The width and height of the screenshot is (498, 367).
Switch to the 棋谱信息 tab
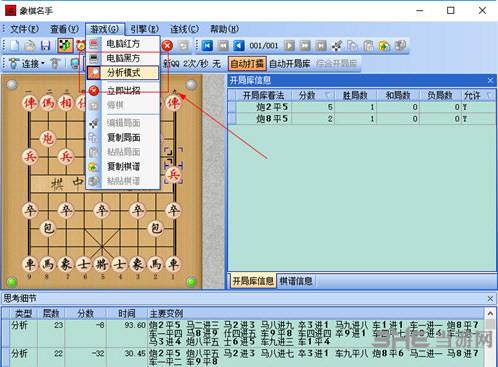tap(296, 281)
